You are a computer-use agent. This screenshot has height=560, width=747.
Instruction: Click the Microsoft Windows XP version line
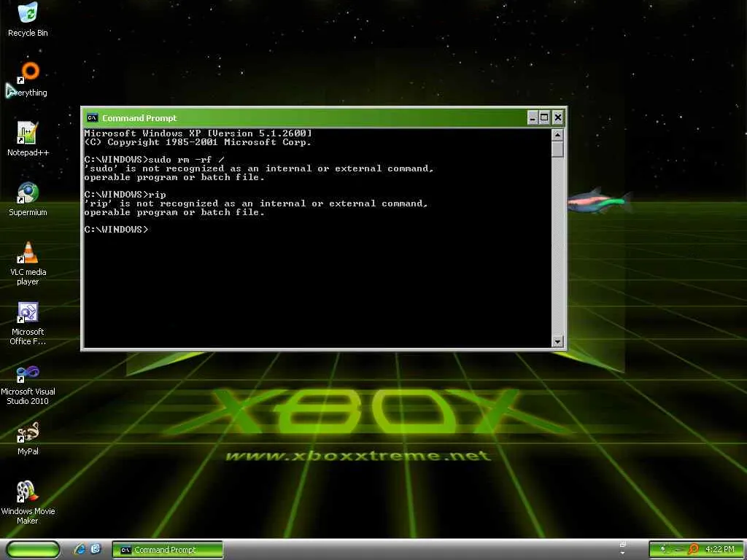[198, 133]
